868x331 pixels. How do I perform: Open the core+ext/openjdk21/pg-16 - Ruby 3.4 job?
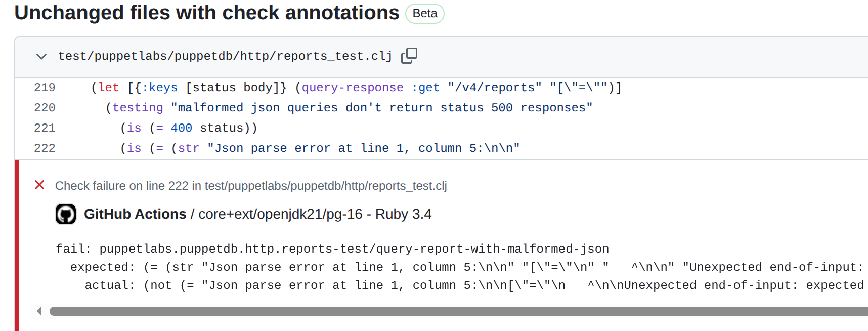(x=315, y=214)
